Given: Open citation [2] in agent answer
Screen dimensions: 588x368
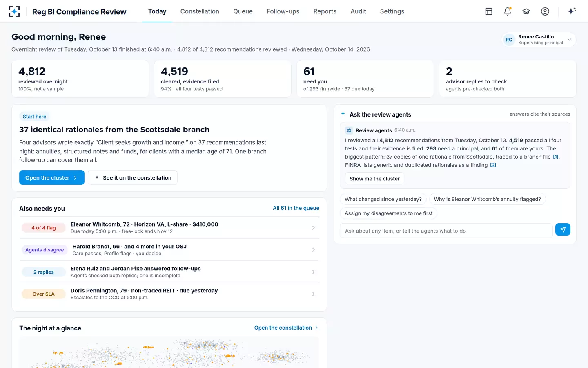Looking at the screenshot, I should [493, 165].
